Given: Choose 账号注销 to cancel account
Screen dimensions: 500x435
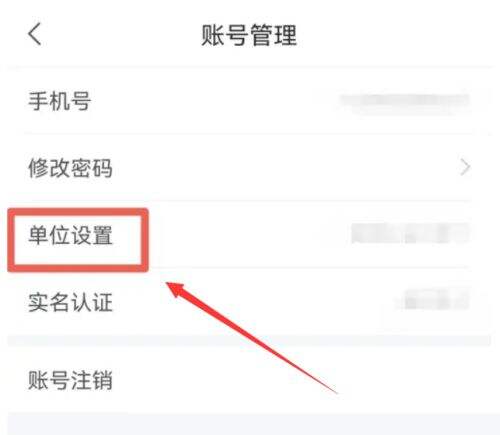Looking at the screenshot, I should 70,380.
